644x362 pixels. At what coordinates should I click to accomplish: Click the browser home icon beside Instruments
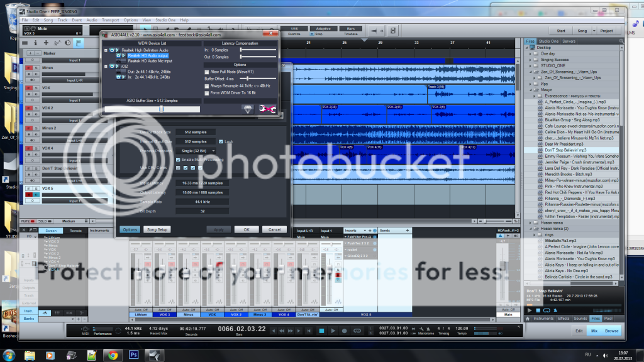[x=528, y=319]
